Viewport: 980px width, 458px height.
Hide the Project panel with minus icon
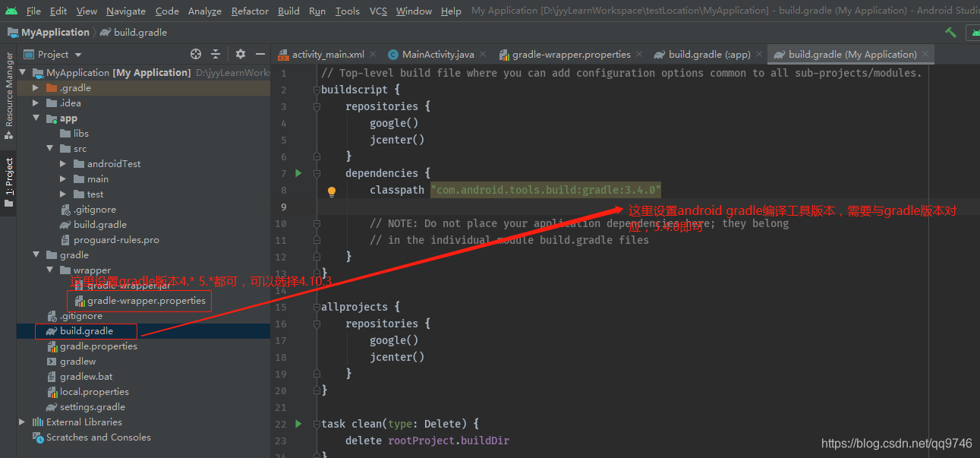(x=260, y=54)
